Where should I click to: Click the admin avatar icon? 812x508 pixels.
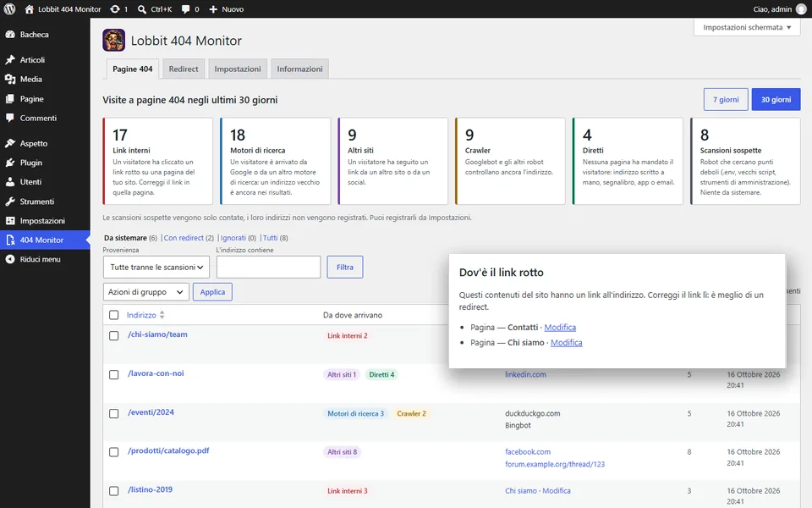801,9
